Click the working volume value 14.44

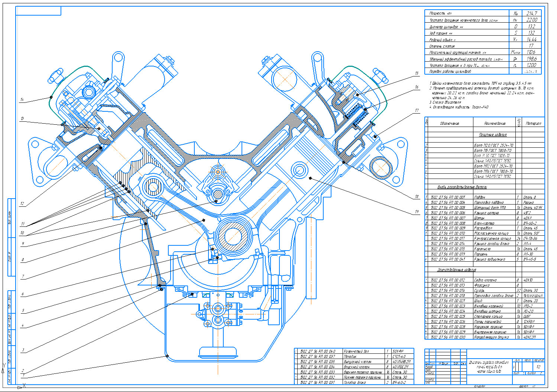(531, 39)
